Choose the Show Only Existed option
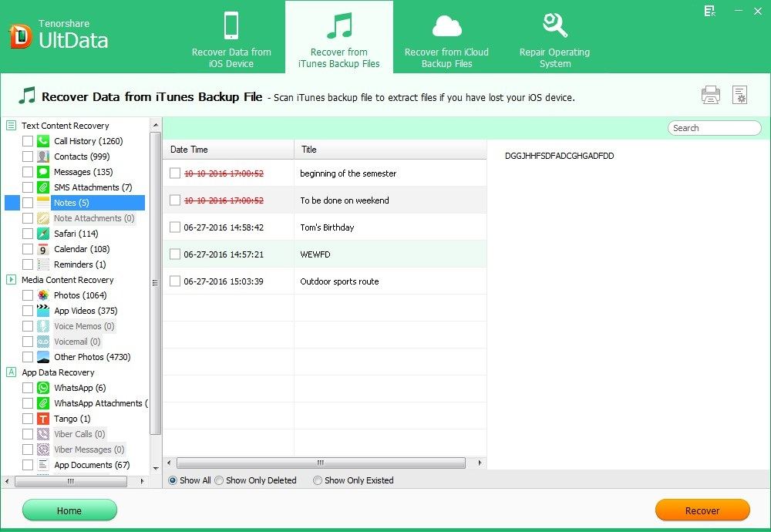Image resolution: width=771 pixels, height=532 pixels. 317,480
